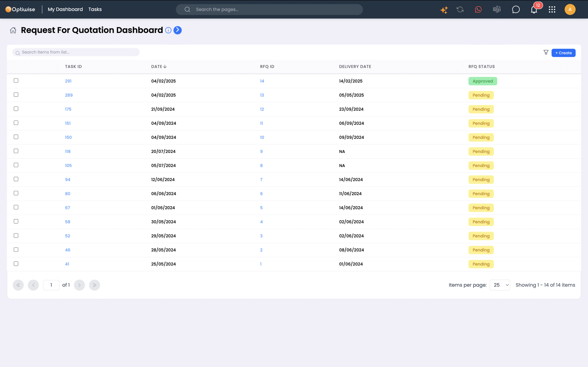Open the WhatsApp icon in top bar
The width and height of the screenshot is (588, 367).
coord(478,9)
